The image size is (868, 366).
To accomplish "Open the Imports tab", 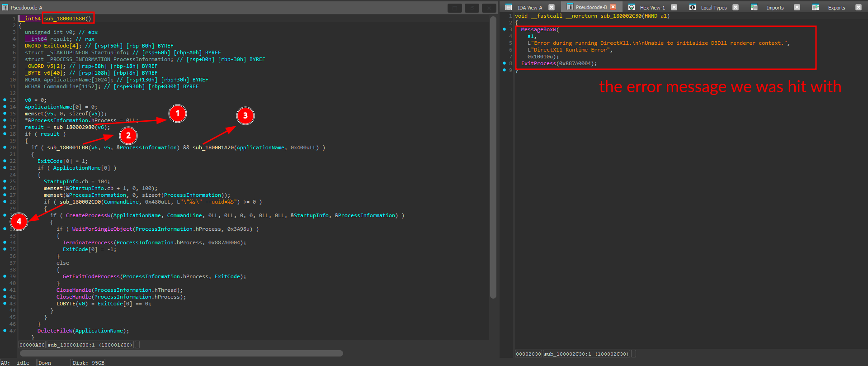I will pyautogui.click(x=775, y=8).
